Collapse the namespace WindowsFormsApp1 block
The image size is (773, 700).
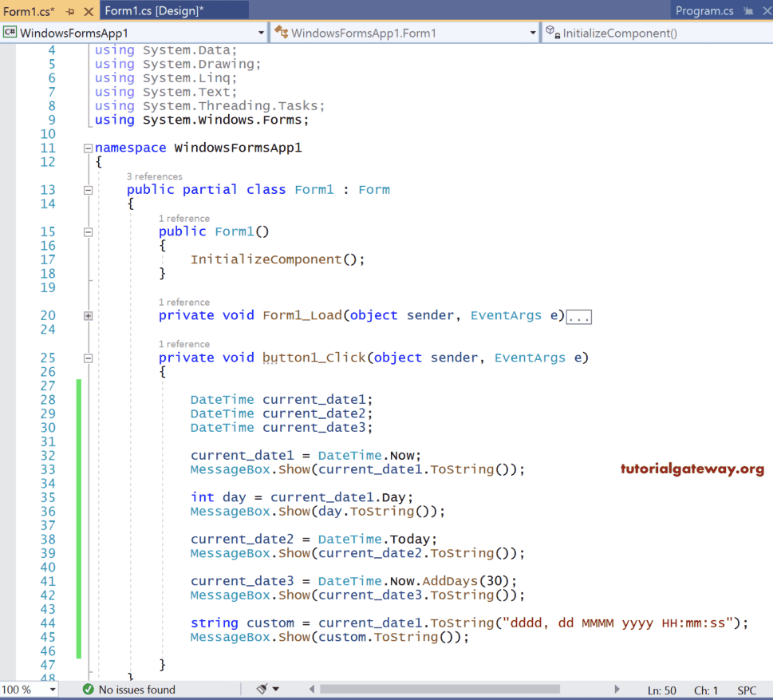tap(88, 148)
